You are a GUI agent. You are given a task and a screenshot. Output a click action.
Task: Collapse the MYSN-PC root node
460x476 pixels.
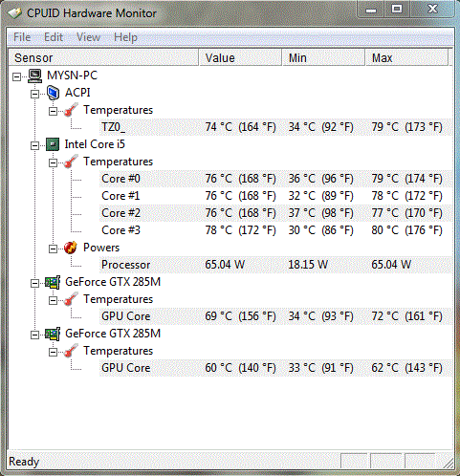tap(16, 76)
